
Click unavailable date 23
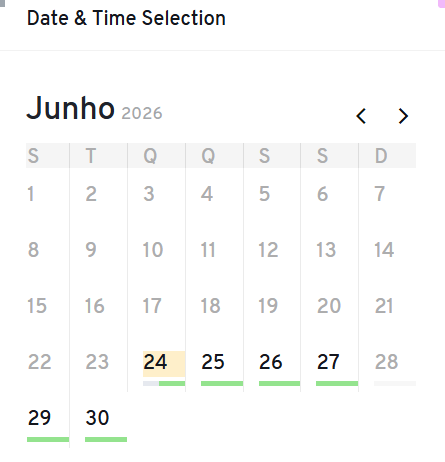tap(97, 362)
